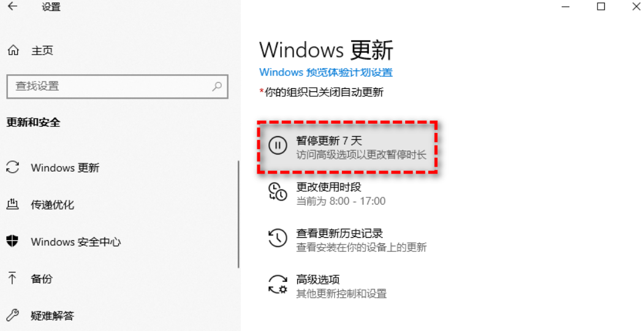Open the 主页 home icon
The image size is (644, 331).
[13, 50]
